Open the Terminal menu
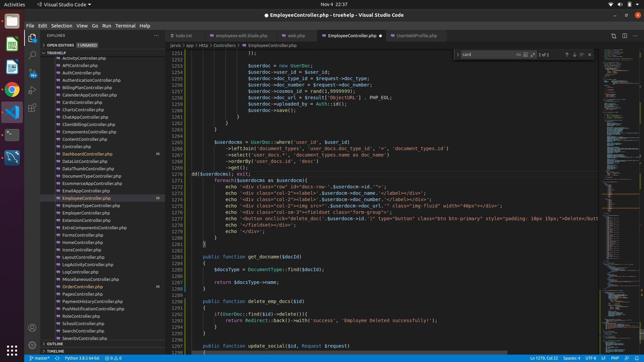The width and height of the screenshot is (644, 362). (125, 26)
